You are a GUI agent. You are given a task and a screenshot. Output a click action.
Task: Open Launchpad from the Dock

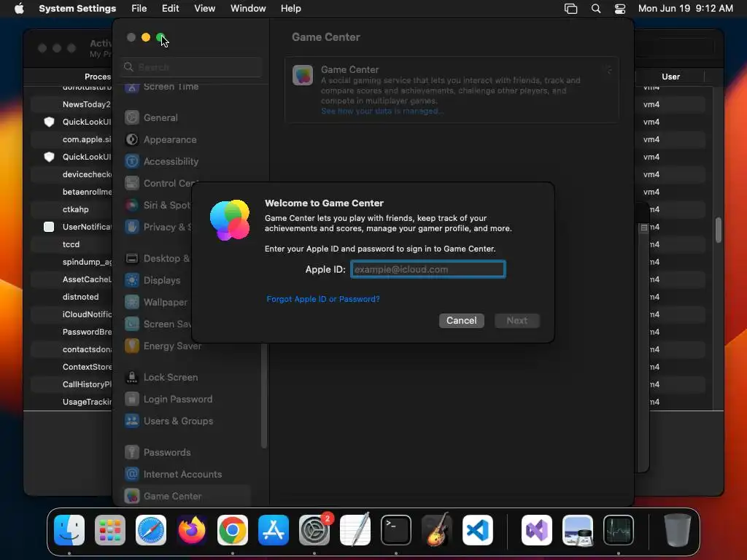coord(110,530)
